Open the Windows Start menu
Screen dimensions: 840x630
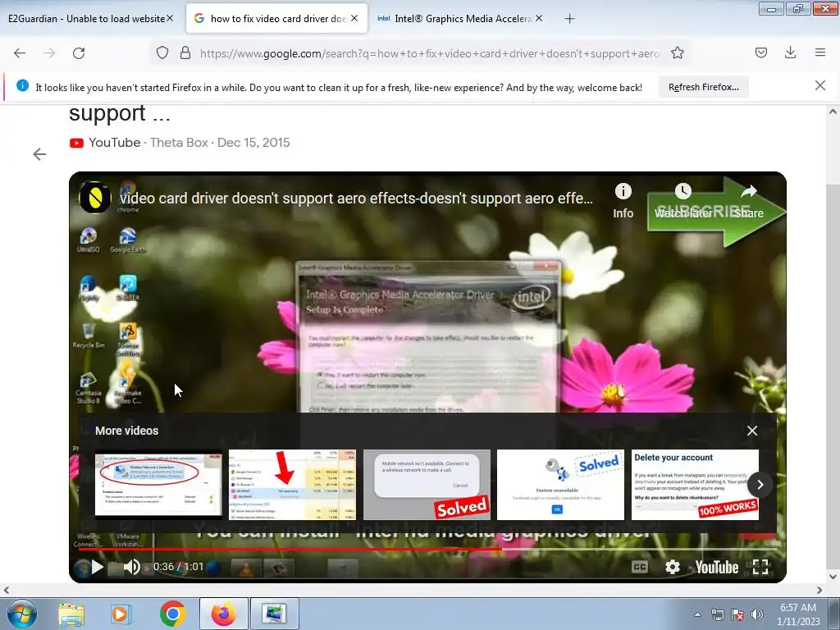[x=21, y=614]
